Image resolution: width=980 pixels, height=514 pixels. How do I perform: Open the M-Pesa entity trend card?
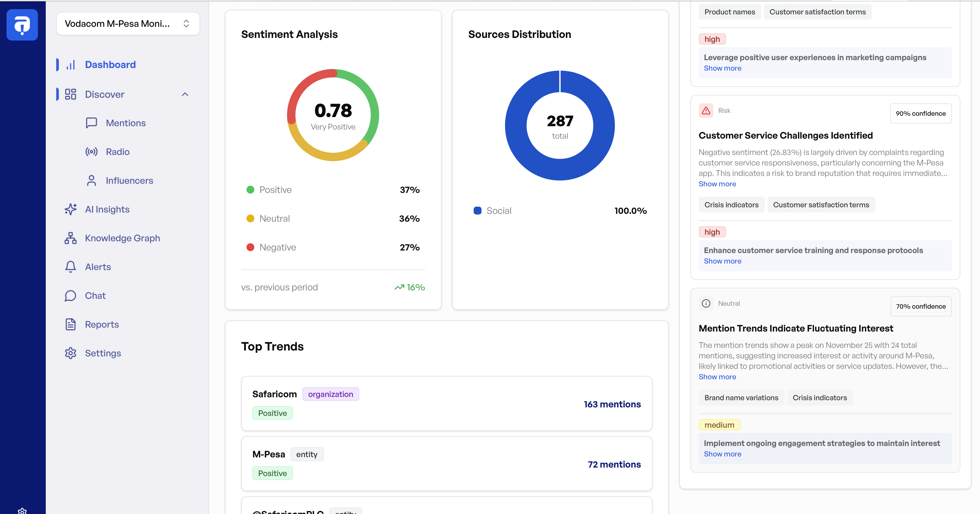[446, 464]
